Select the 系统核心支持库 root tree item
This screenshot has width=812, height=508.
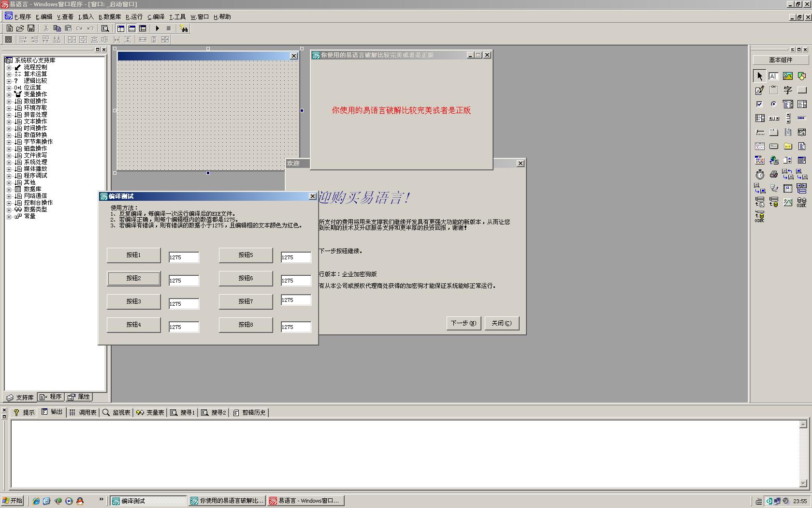(x=35, y=60)
